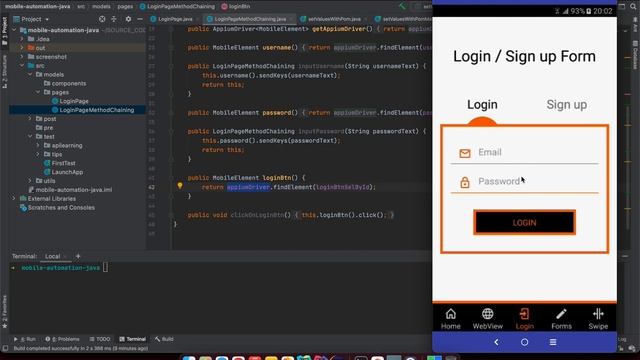The height and width of the screenshot is (360, 640).
Task: Open the vertical Structure tool window button
Action: pyautogui.click(x=4, y=72)
